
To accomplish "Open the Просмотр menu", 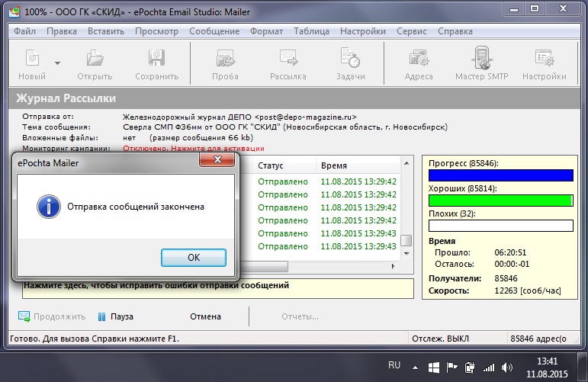I will pos(156,31).
